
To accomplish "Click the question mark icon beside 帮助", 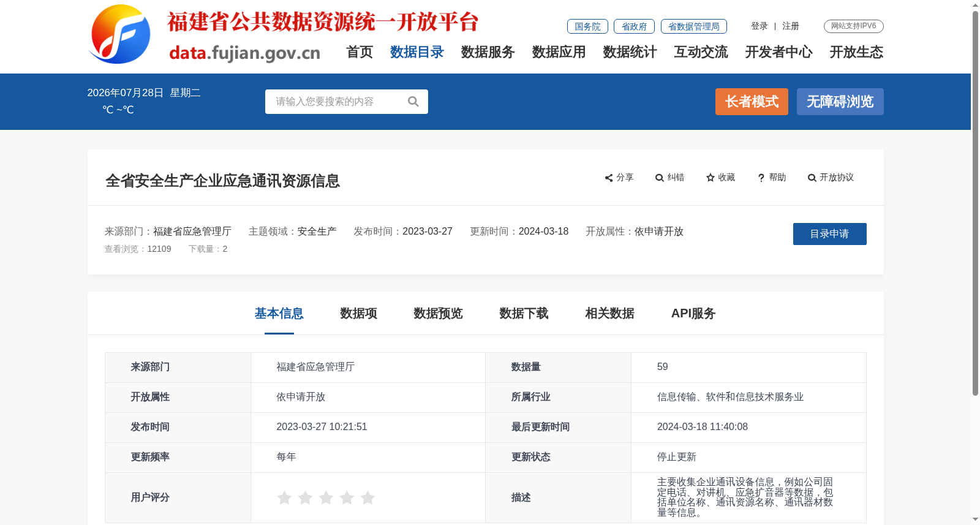I will pos(761,178).
